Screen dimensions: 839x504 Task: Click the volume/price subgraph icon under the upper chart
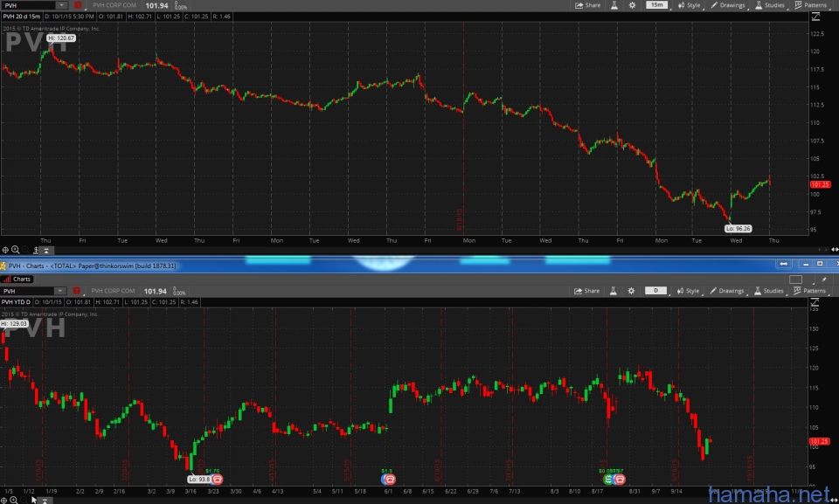coord(36,250)
